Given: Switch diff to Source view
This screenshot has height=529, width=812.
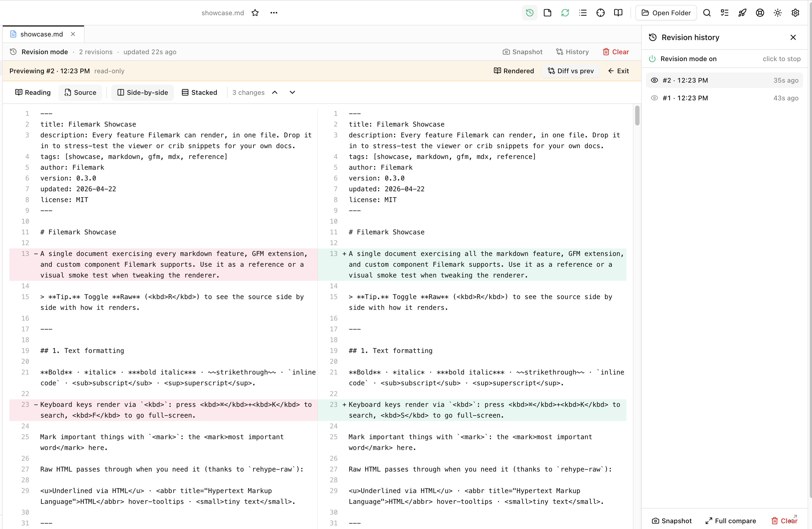Looking at the screenshot, I should [80, 93].
